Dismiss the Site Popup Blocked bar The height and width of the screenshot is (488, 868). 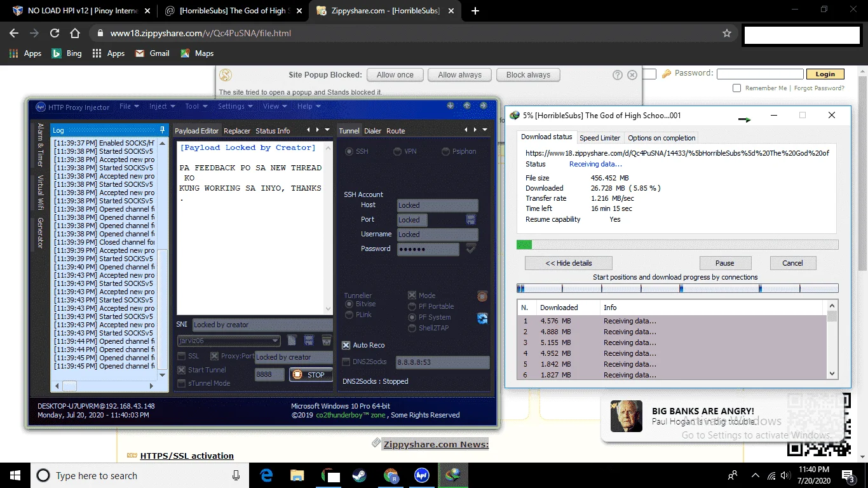tap(632, 75)
